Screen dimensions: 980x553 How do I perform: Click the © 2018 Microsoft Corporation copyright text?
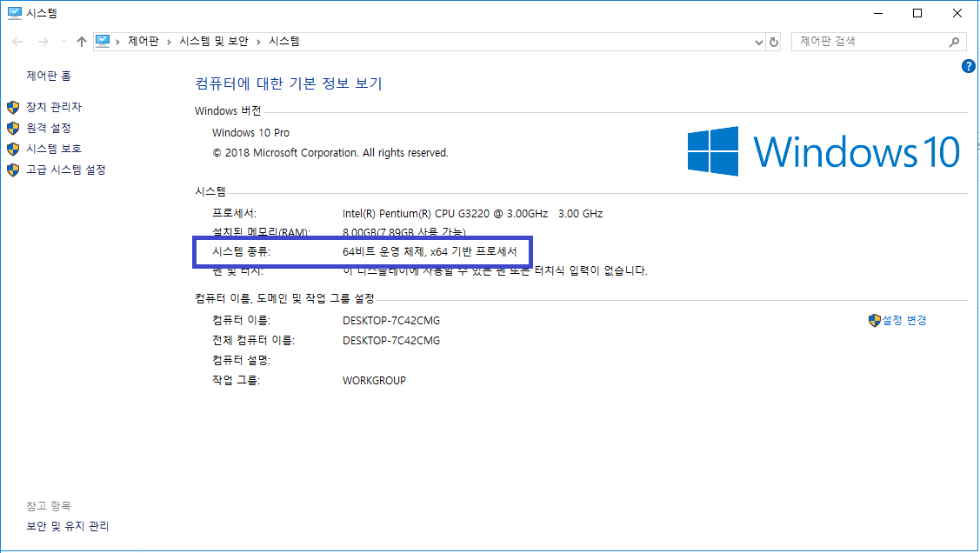click(x=330, y=152)
